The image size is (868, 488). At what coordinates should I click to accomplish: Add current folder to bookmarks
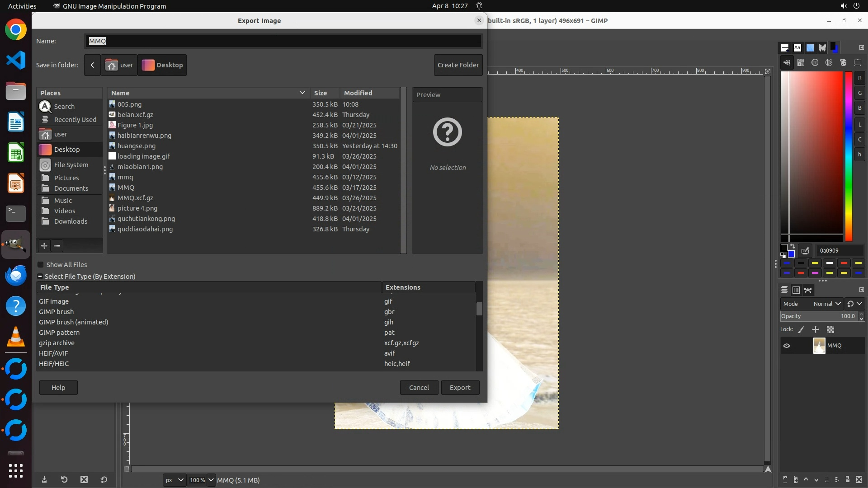(44, 246)
